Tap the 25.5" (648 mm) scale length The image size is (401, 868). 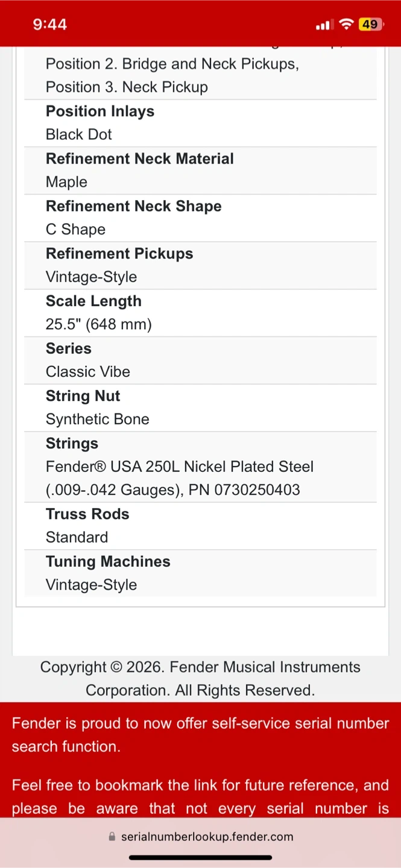(99, 324)
